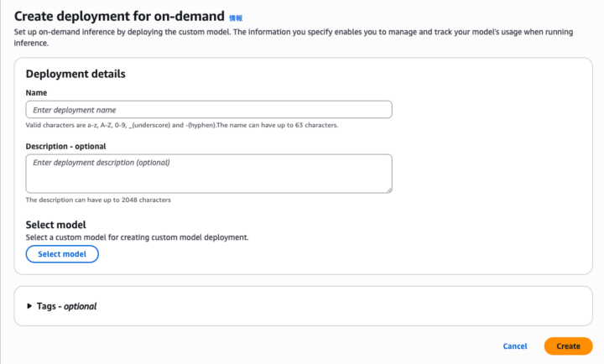Click the "Select model" section heading

click(x=55, y=224)
